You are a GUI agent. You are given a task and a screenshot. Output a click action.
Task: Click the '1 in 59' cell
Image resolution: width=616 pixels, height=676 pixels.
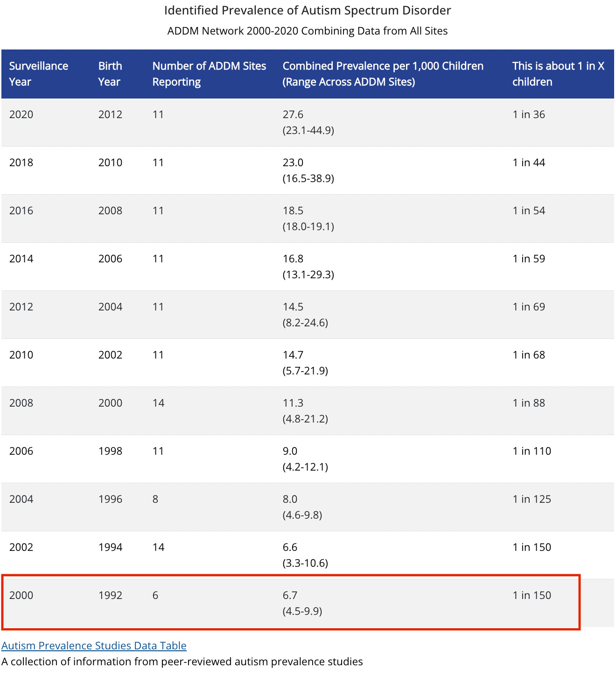[529, 259]
